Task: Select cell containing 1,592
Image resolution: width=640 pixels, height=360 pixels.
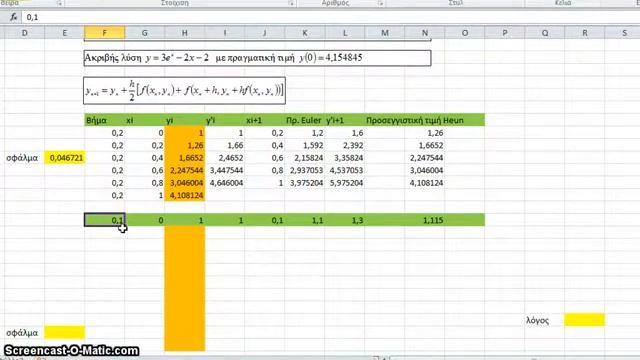Action: 304,145
